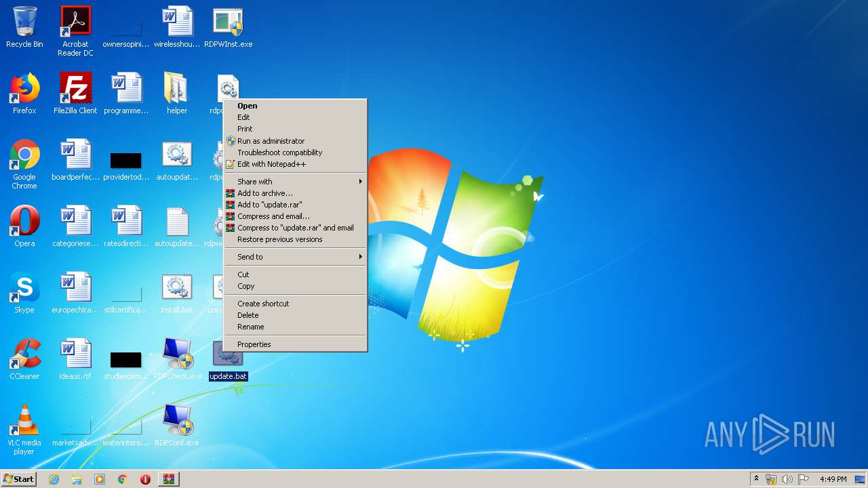868x488 pixels.
Task: Choose Edit with Notepad++
Action: (295, 164)
